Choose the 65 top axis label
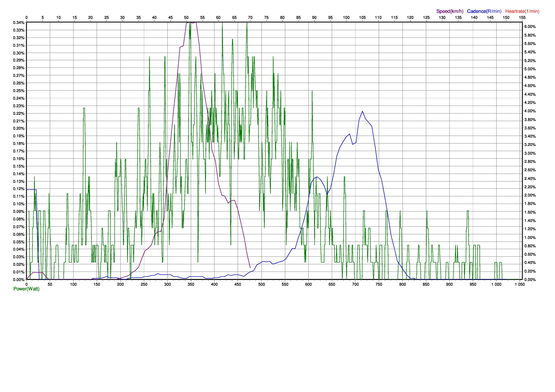The image size is (555, 392). (x=234, y=17)
